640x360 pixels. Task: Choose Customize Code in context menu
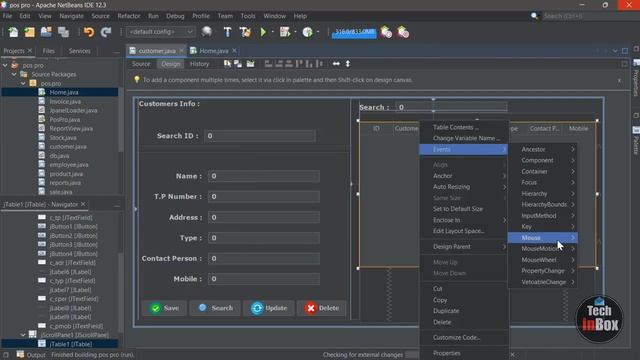click(464, 338)
